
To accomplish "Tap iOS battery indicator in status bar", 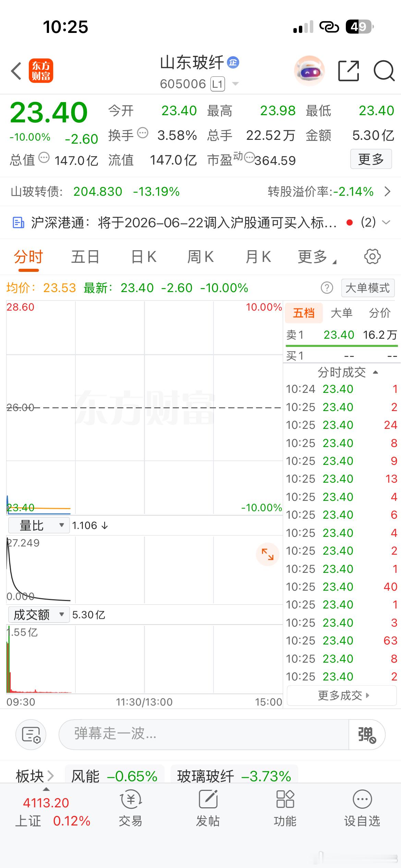I will coord(360,27).
